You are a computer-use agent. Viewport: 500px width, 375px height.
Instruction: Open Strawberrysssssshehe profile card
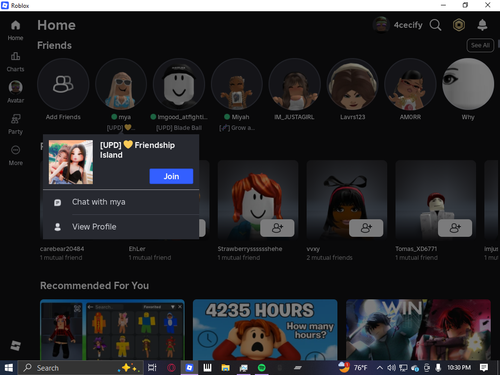pyautogui.click(x=258, y=200)
